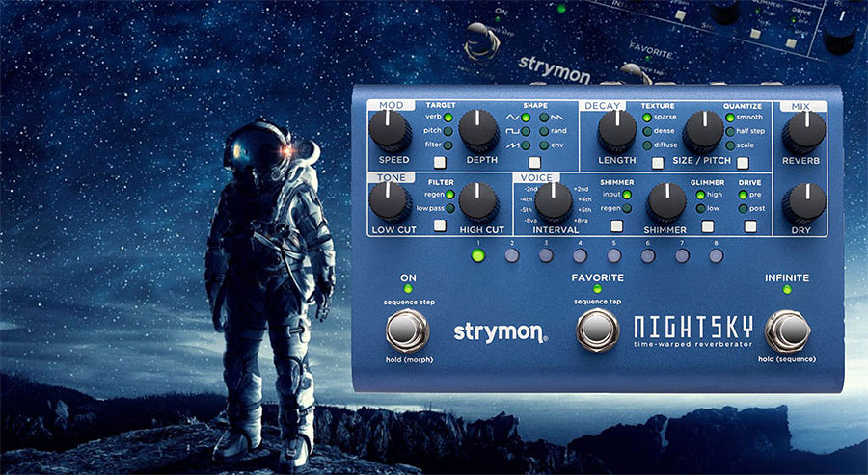Select preset button 4
The width and height of the screenshot is (868, 475).
click(x=580, y=256)
